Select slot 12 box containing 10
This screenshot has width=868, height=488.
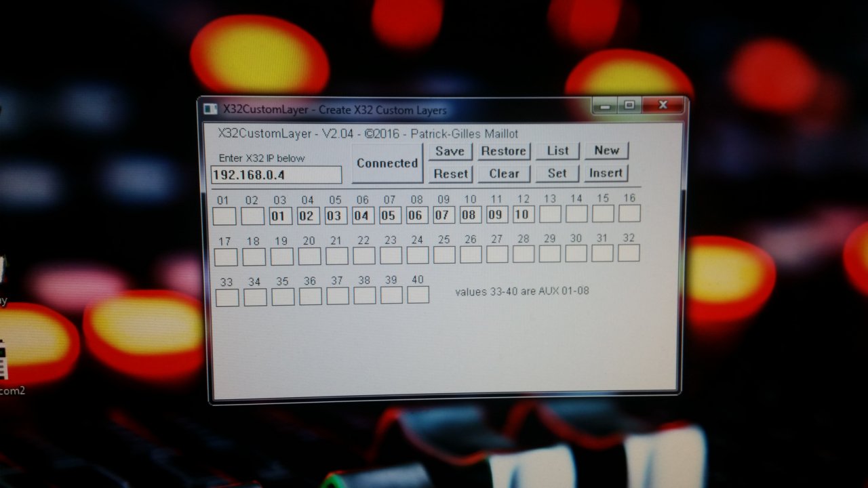pyautogui.click(x=524, y=214)
